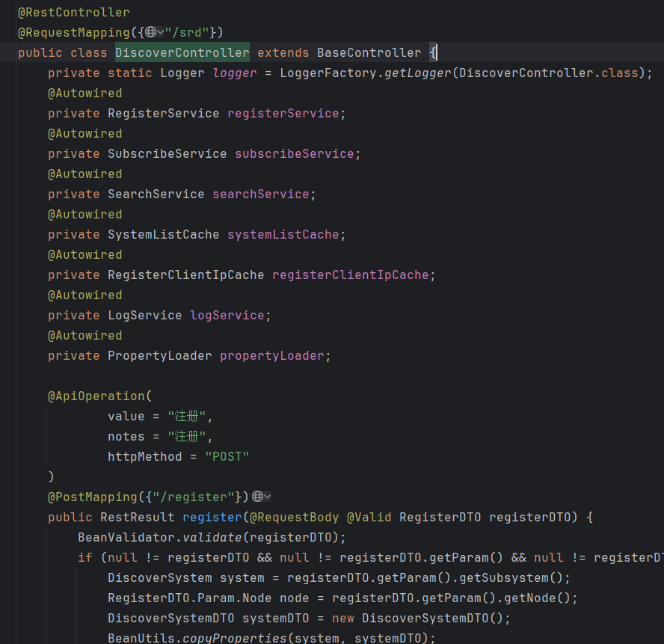
Task: Click the httpMethod attribute name
Action: (145, 457)
